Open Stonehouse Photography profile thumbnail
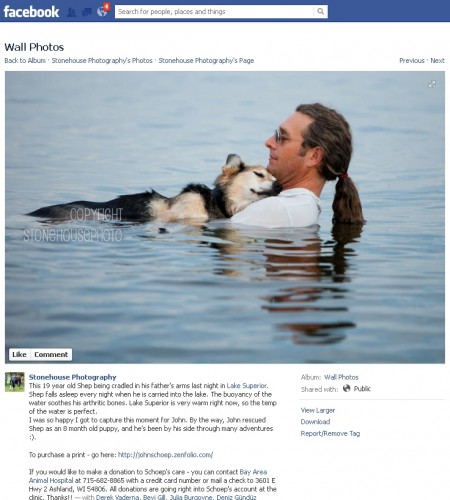Image resolution: width=450 pixels, height=500 pixels. [15, 382]
